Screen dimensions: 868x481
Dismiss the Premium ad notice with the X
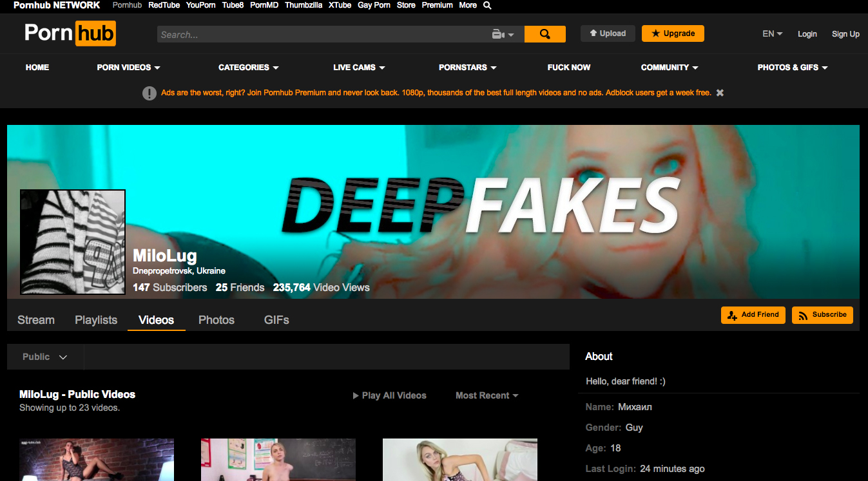pyautogui.click(x=720, y=93)
